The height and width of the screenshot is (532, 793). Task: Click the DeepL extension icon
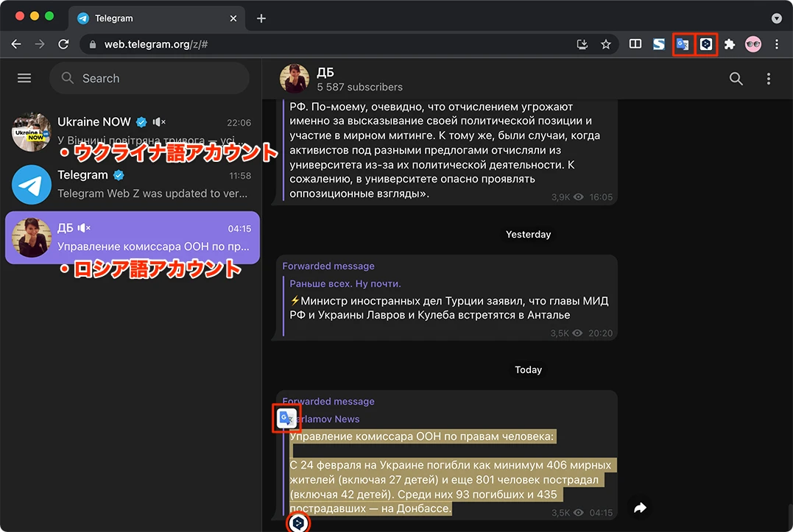click(x=706, y=44)
